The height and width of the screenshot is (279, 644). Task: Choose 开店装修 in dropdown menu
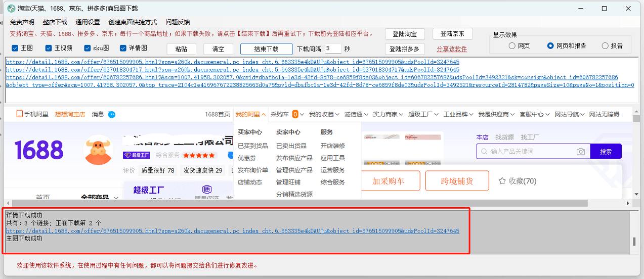[333, 146]
